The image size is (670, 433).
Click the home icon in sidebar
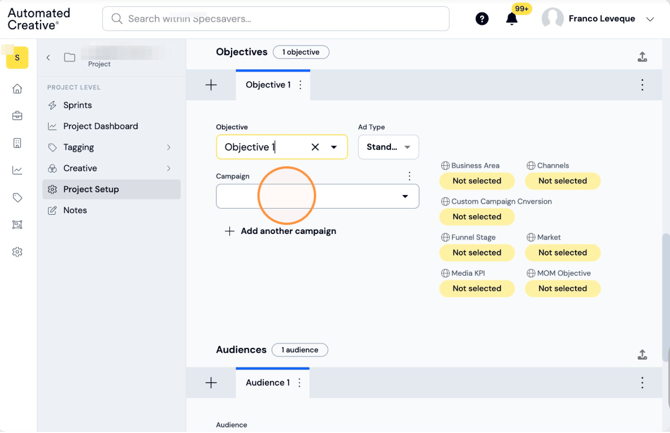pyautogui.click(x=17, y=88)
